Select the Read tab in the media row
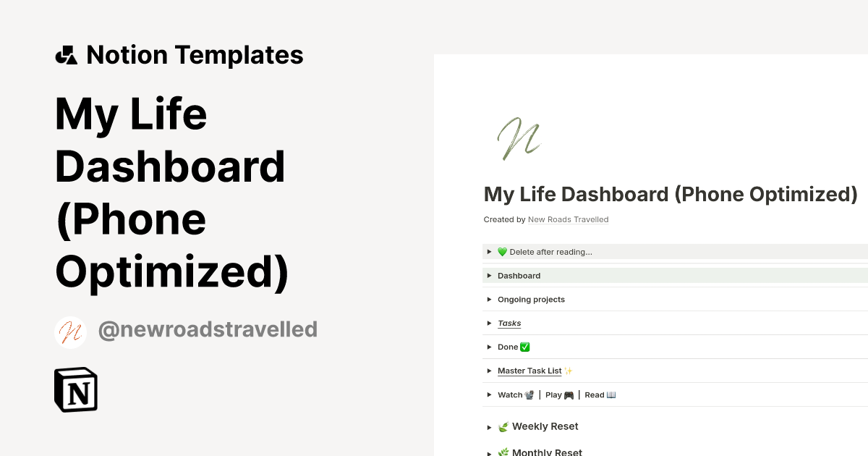This screenshot has height=456, width=868. (593, 394)
